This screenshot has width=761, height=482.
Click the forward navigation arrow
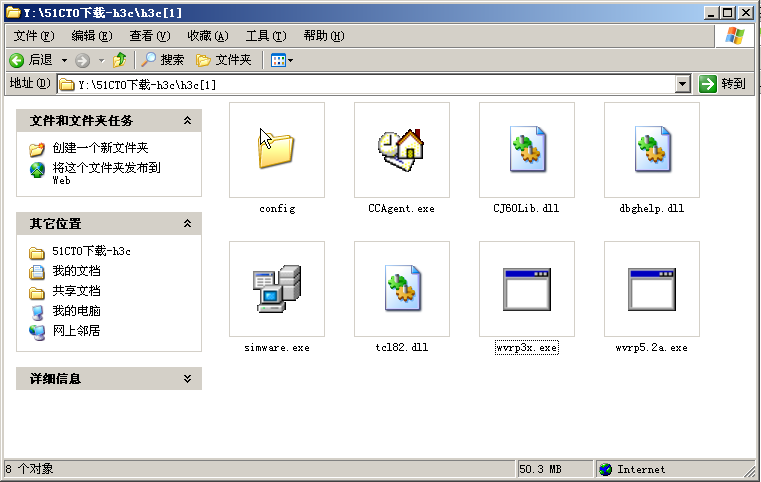pos(82,60)
